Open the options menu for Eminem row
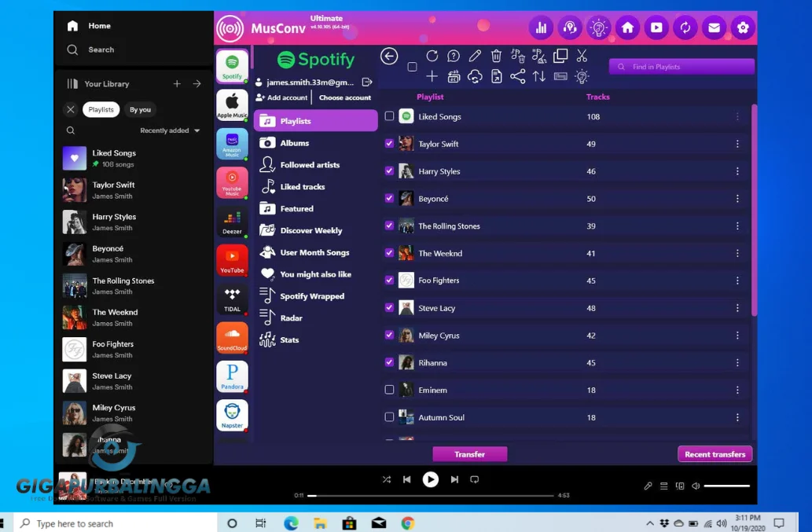 coord(737,391)
